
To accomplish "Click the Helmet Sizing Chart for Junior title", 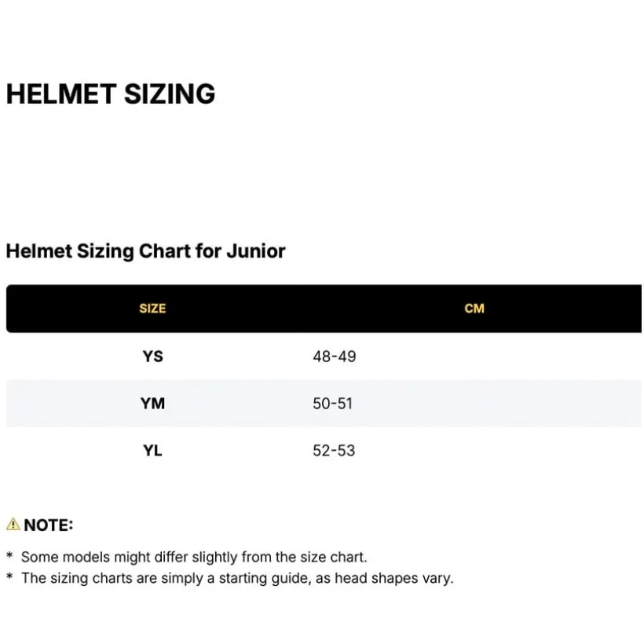I will 145,251.
